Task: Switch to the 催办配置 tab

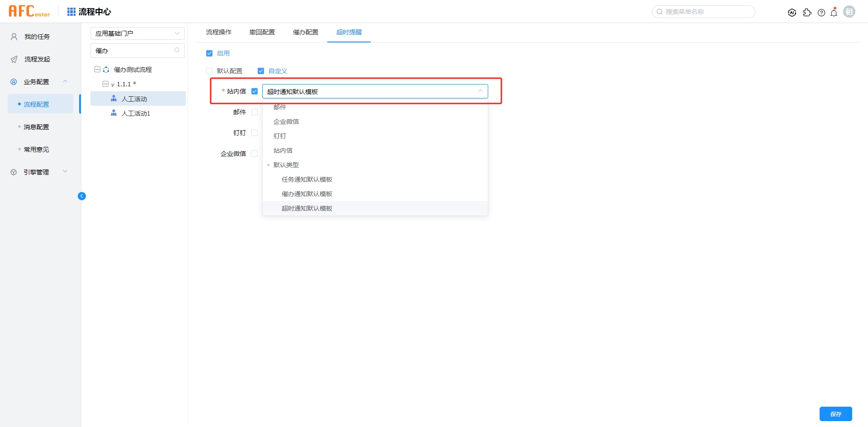Action: [306, 32]
